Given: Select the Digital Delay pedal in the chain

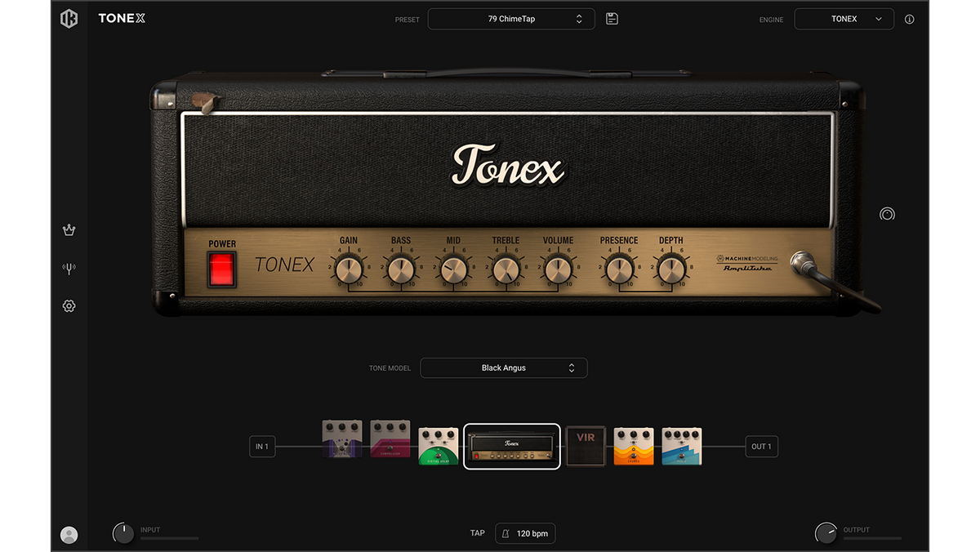Looking at the screenshot, I should 439,446.
